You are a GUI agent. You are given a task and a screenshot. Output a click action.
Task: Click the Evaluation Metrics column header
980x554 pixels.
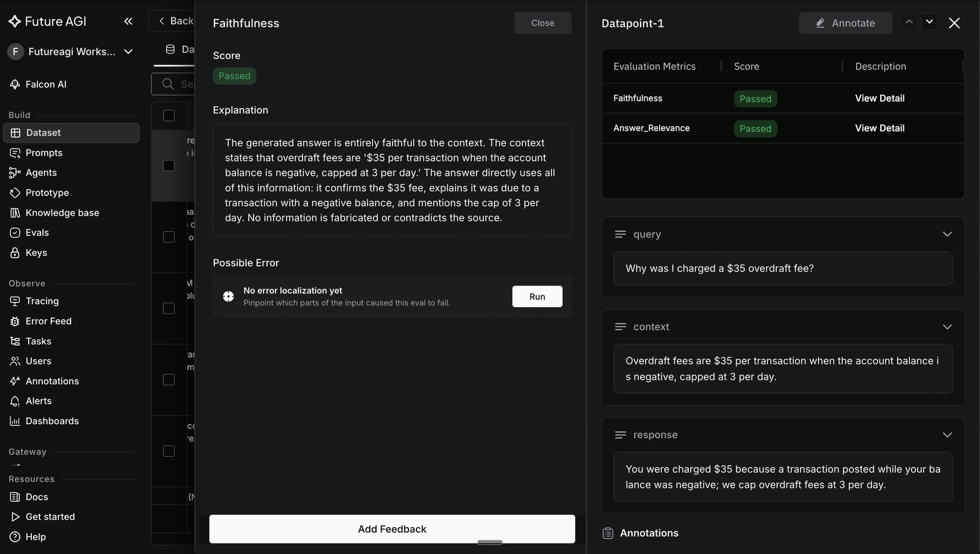(x=654, y=66)
